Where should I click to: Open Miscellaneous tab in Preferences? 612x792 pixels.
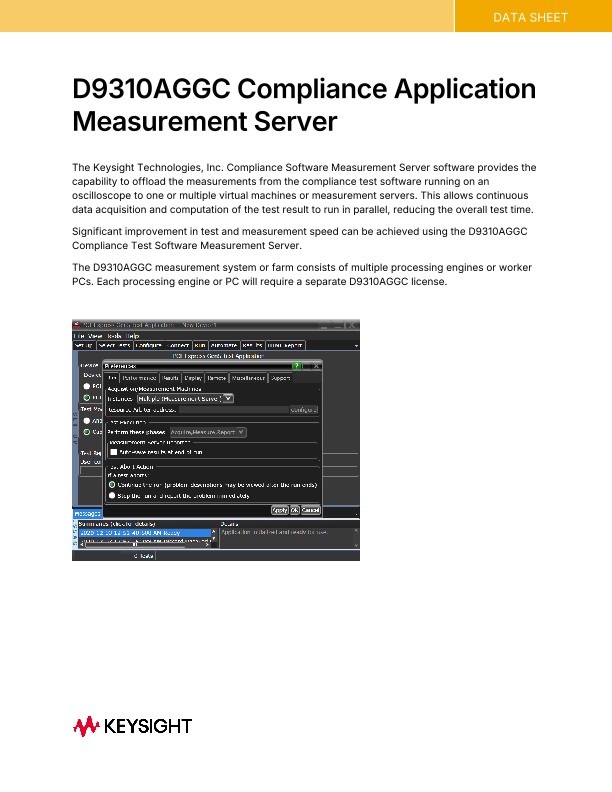(x=248, y=378)
